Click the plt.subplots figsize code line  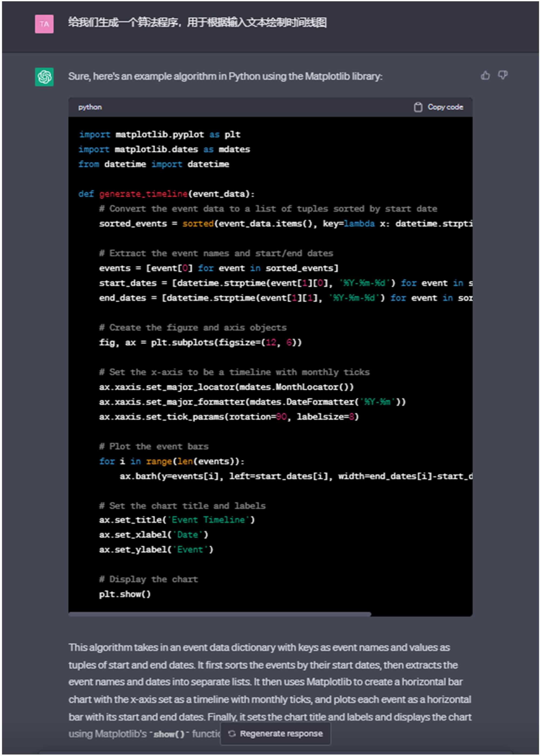coord(200,342)
